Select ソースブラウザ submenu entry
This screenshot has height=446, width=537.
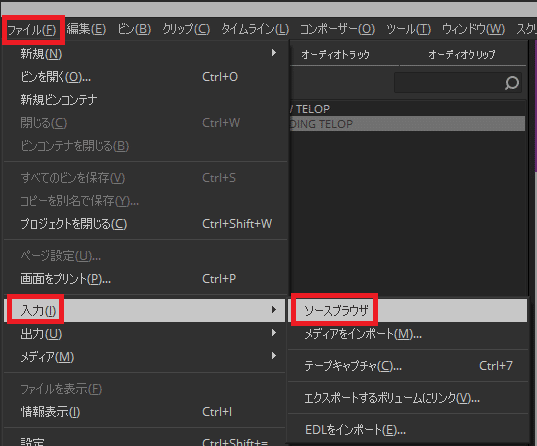pos(408,310)
